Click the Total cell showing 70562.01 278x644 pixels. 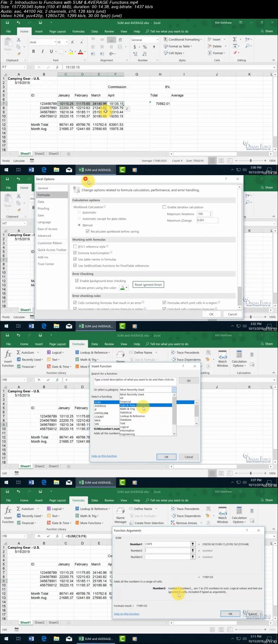click(x=160, y=104)
